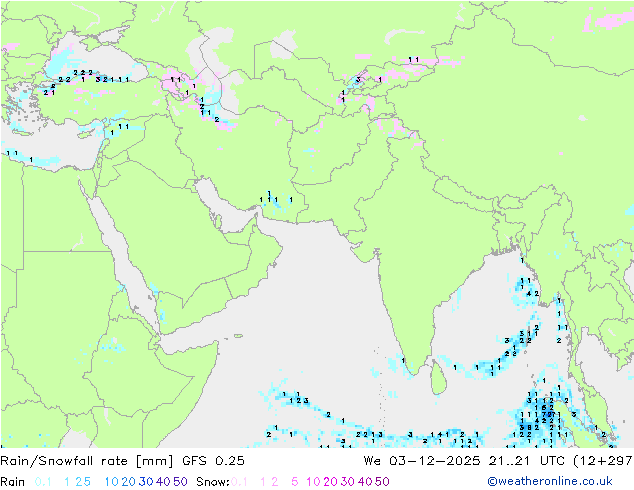This screenshot has width=634, height=490.
Task: Click the "Snow:" legend label
Action: [x=213, y=482]
